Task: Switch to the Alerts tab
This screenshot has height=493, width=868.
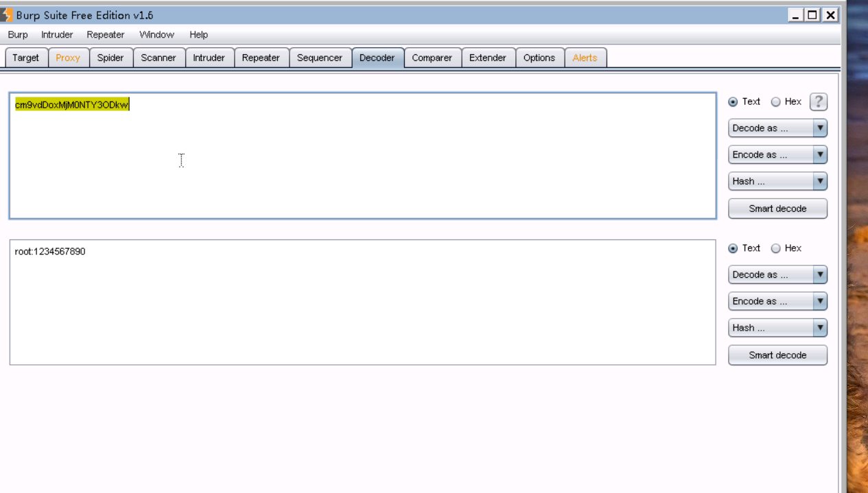Action: [585, 58]
